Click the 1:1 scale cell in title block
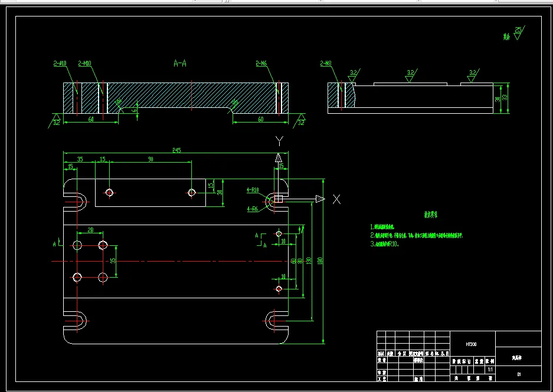 click(490, 370)
